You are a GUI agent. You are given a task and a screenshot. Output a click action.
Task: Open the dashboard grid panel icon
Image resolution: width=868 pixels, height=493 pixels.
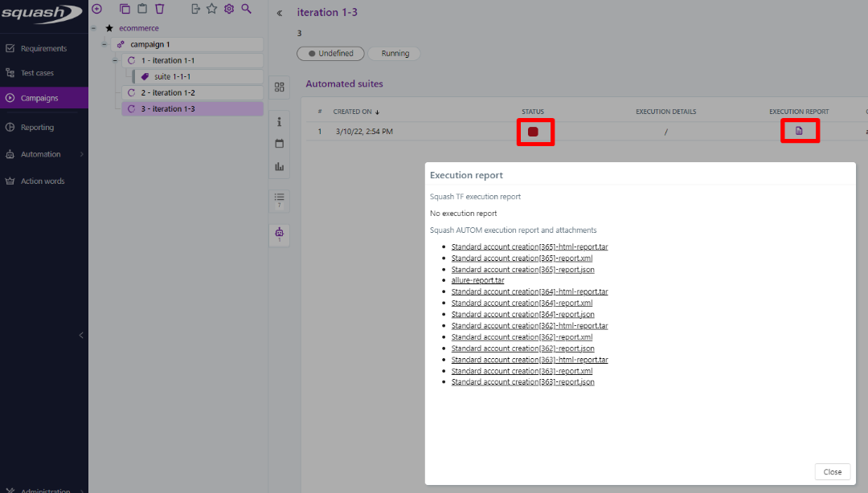click(x=279, y=87)
